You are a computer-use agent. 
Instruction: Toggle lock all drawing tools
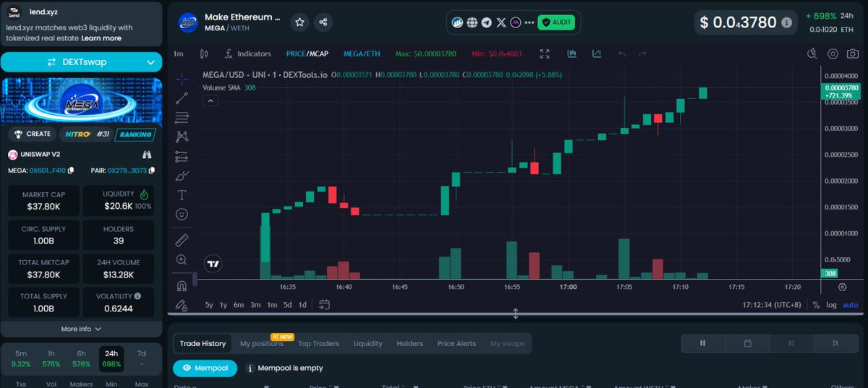point(182,305)
